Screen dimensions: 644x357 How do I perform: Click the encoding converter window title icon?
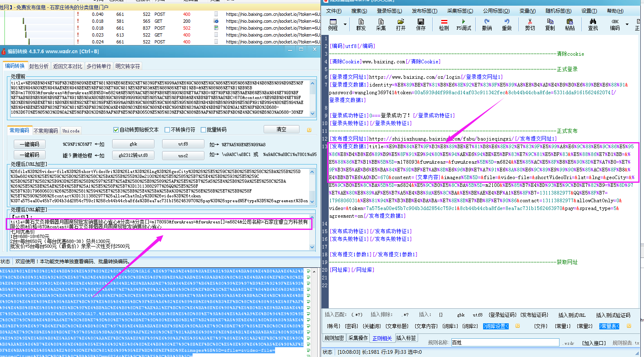4,52
